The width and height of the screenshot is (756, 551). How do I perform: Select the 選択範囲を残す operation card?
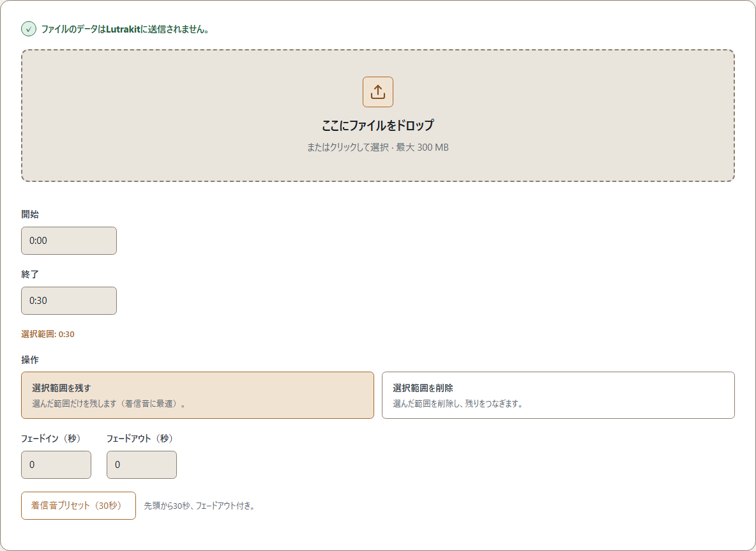[x=198, y=395]
